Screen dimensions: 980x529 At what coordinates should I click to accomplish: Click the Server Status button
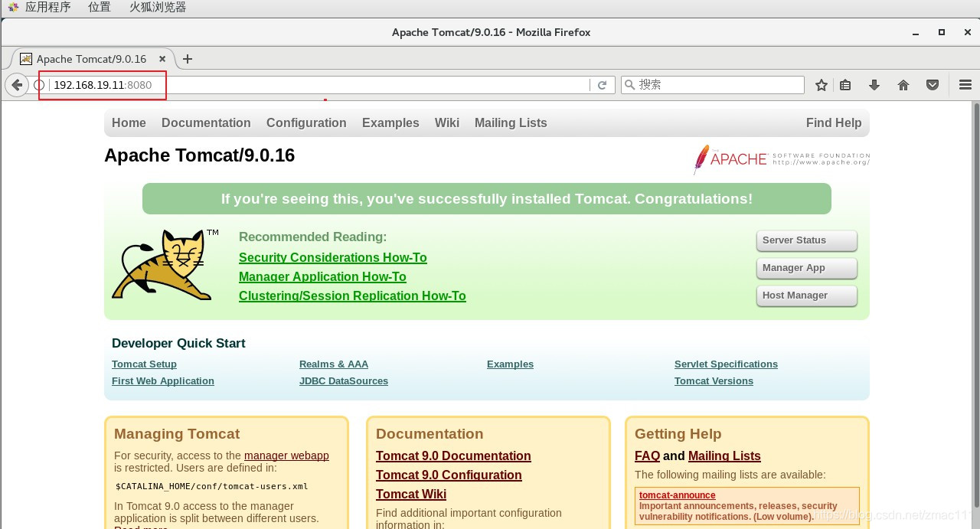point(807,240)
